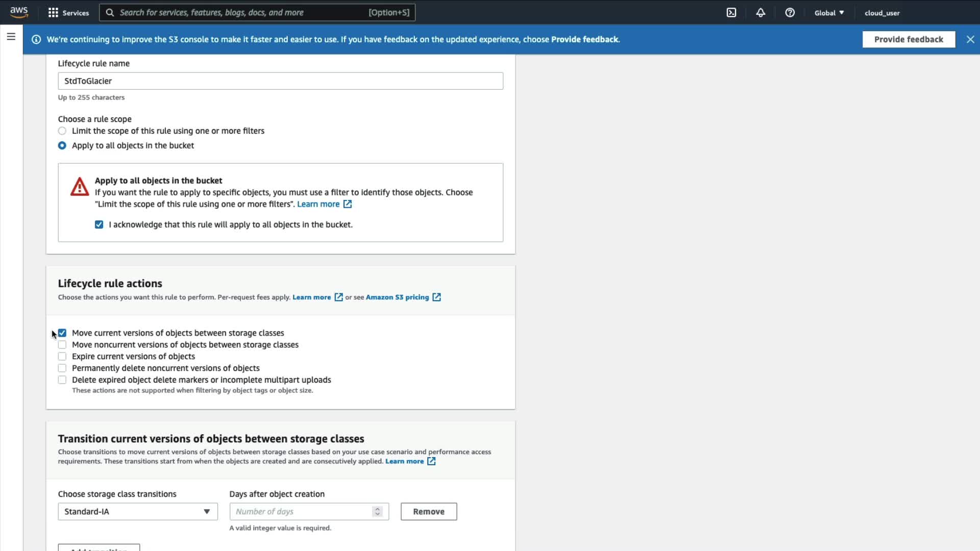Viewport: 980px width, 551px height.
Task: Select the Limit the scope using filters radio
Action: 62,131
